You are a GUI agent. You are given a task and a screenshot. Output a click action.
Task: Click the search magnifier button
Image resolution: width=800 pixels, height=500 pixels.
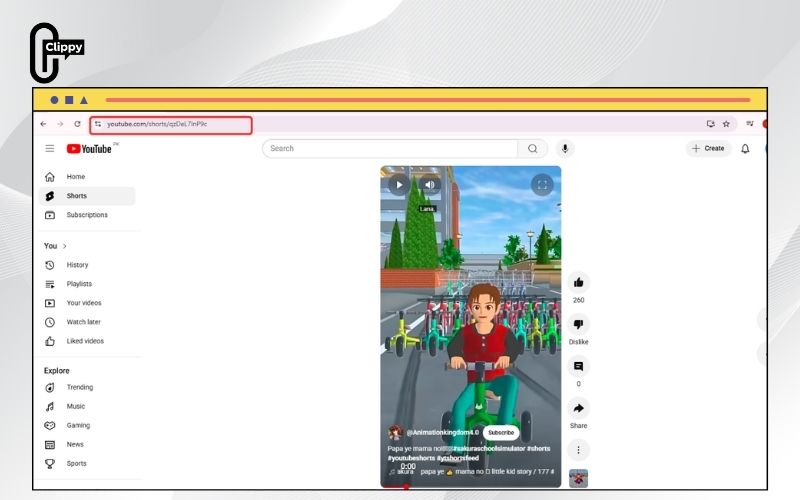coord(532,148)
